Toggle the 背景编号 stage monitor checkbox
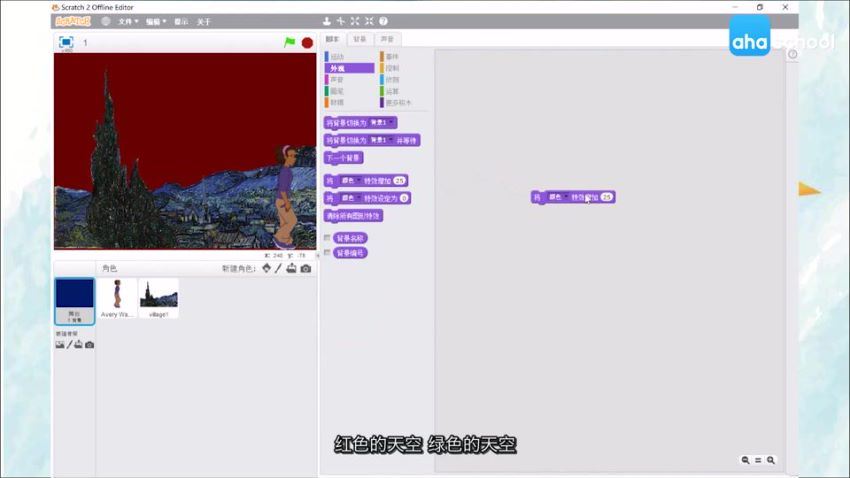This screenshot has width=850, height=478. (x=327, y=252)
